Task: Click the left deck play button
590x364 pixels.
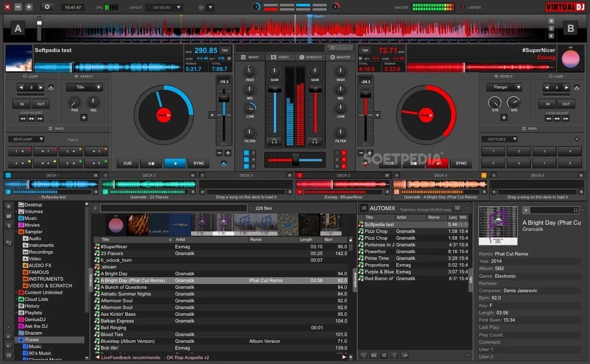Action: [175, 163]
